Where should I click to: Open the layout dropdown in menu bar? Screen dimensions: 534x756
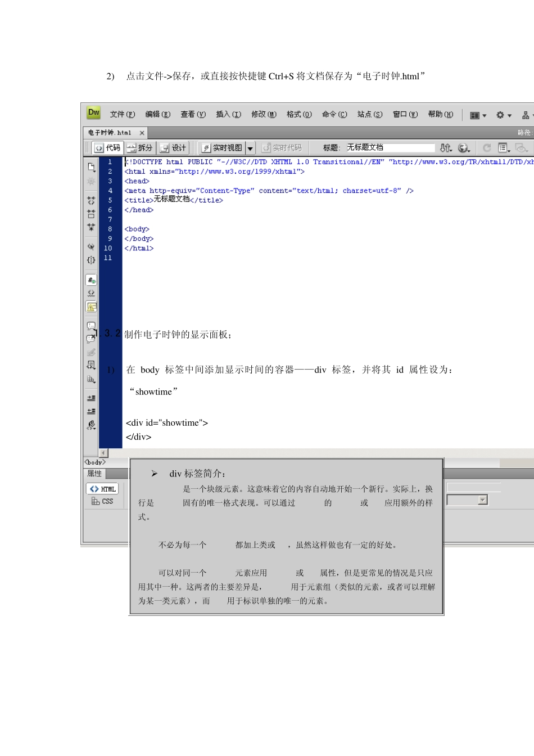pyautogui.click(x=478, y=115)
